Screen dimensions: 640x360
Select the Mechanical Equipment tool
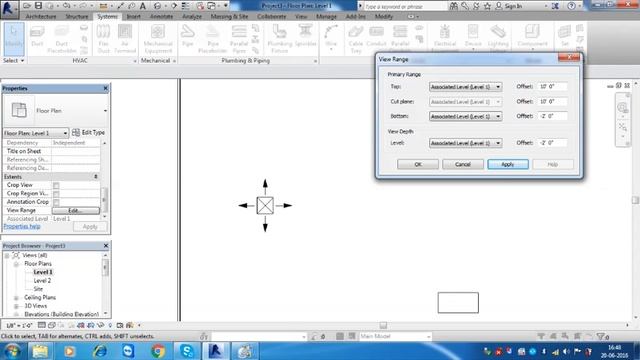pos(158,39)
